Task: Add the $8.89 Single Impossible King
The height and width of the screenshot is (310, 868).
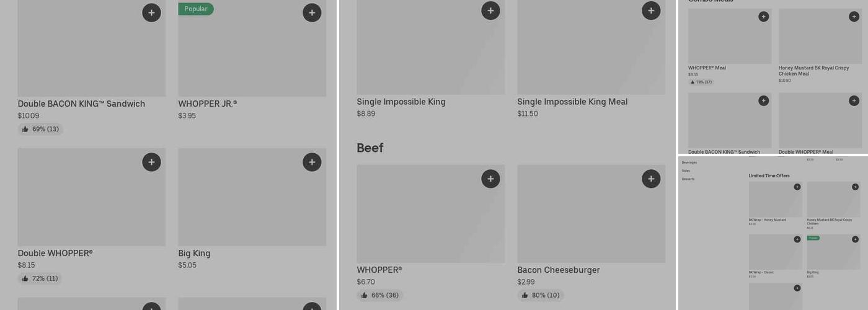Action: 490,11
